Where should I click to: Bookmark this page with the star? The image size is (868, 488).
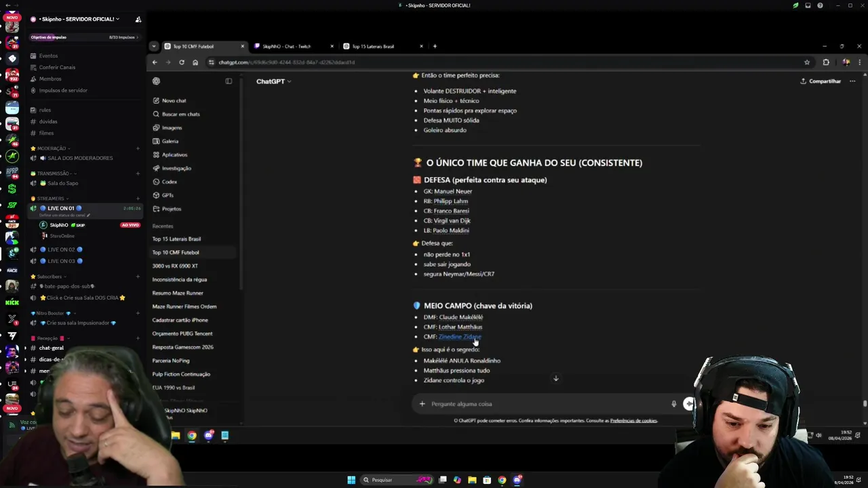click(807, 62)
